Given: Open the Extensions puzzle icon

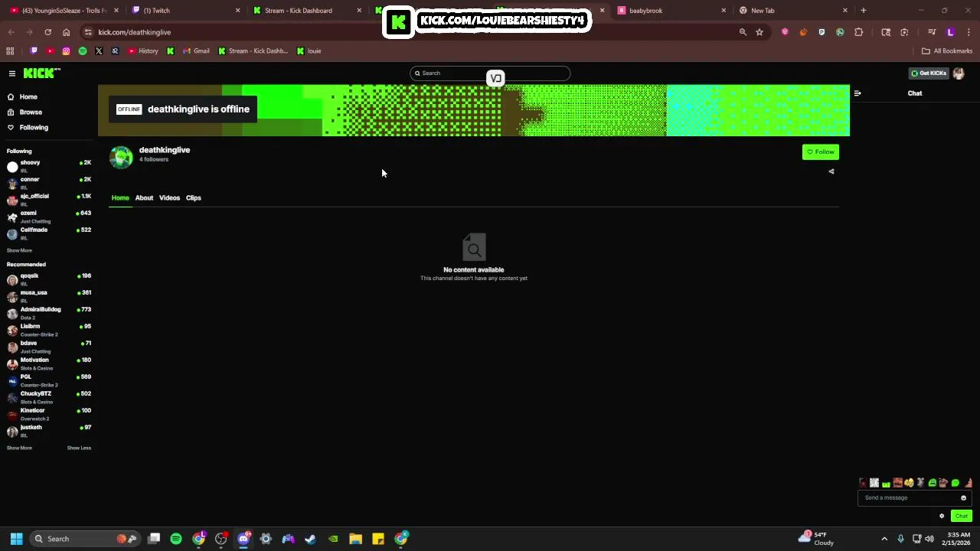Looking at the screenshot, I should (858, 32).
